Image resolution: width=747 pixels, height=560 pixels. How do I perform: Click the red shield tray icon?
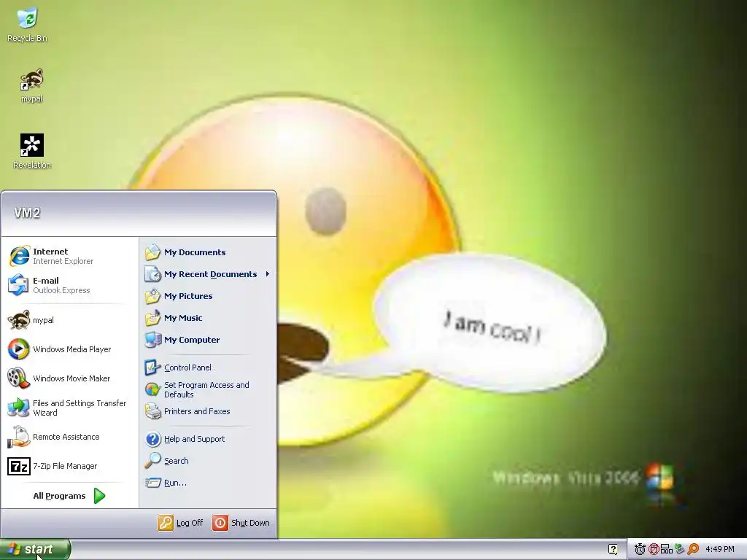(654, 550)
